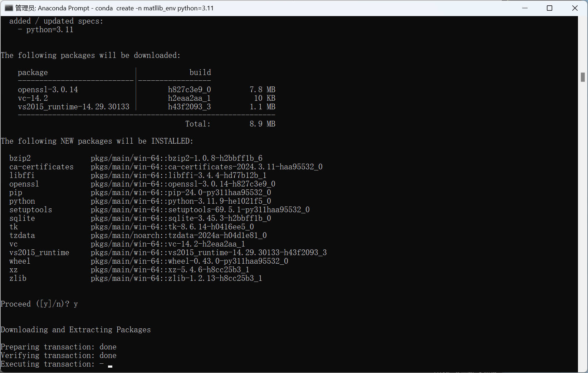Click the 'setuptools' package name
This screenshot has width=588, height=373.
[x=31, y=210]
